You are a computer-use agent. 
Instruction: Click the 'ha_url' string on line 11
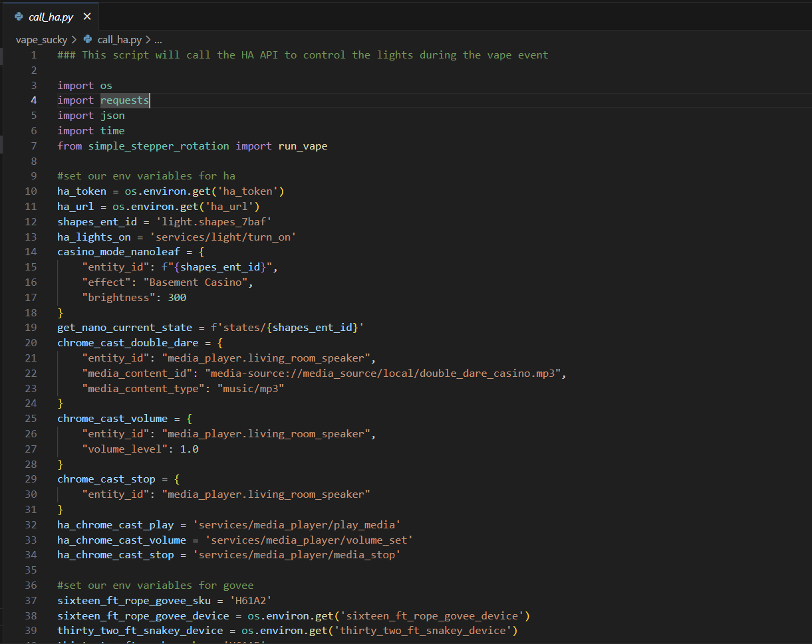(229, 207)
